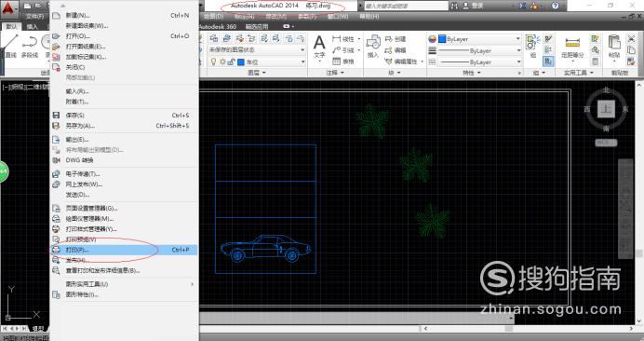Click the 插入 (Insert) block icon
The image size is (644, 341).
pos(373,47)
